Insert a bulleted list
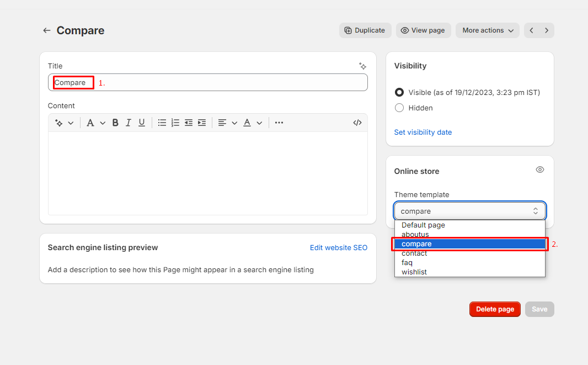Viewport: 588px width, 365px height. pos(162,123)
